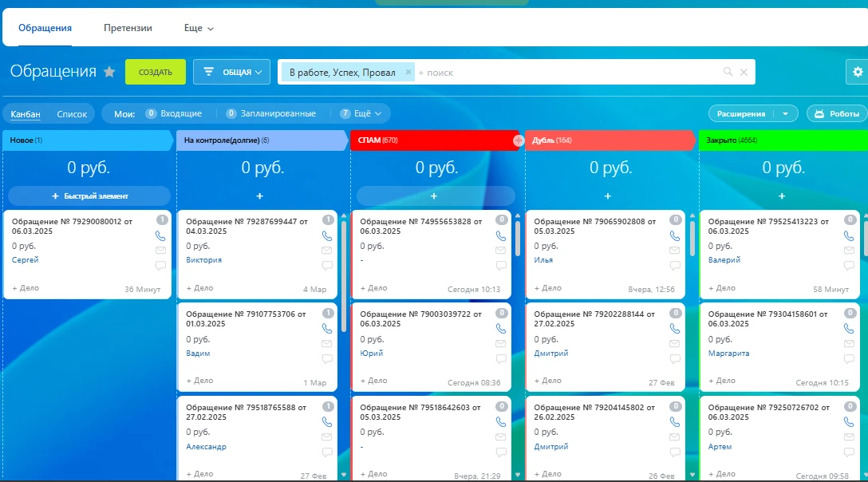Viewport: 868px width, 482px height.
Task: Click mail icon on card 79250726702
Action: [x=849, y=437]
